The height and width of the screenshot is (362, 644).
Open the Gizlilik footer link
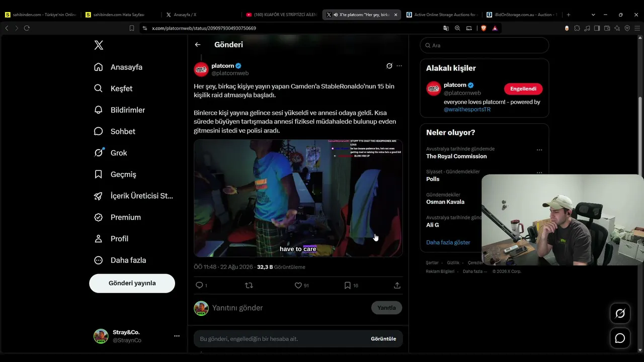[453, 262]
